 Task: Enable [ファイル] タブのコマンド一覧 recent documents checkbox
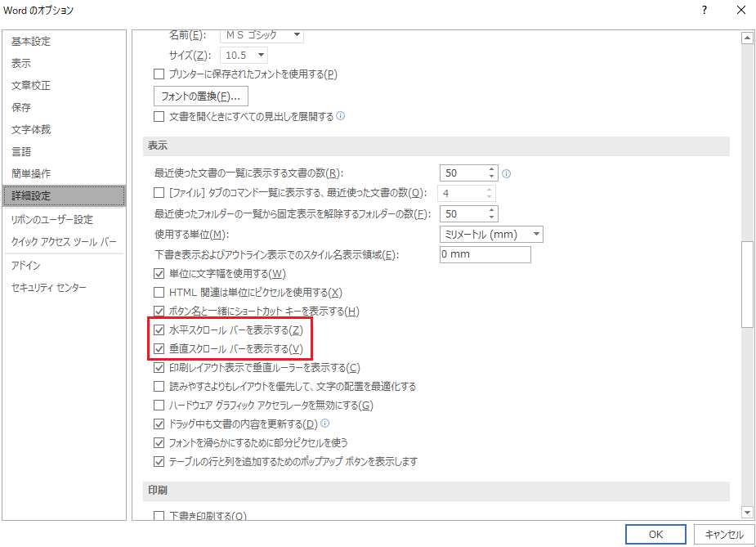[159, 193]
